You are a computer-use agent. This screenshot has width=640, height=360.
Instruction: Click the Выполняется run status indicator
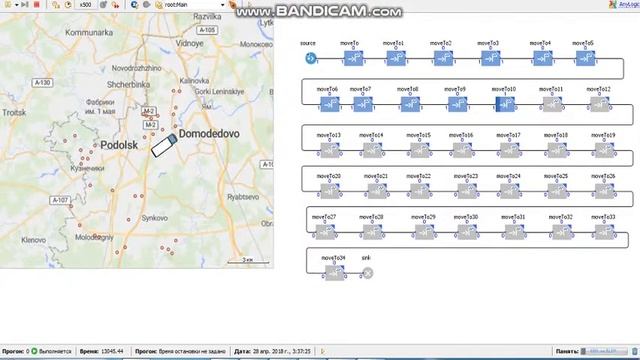click(51, 351)
